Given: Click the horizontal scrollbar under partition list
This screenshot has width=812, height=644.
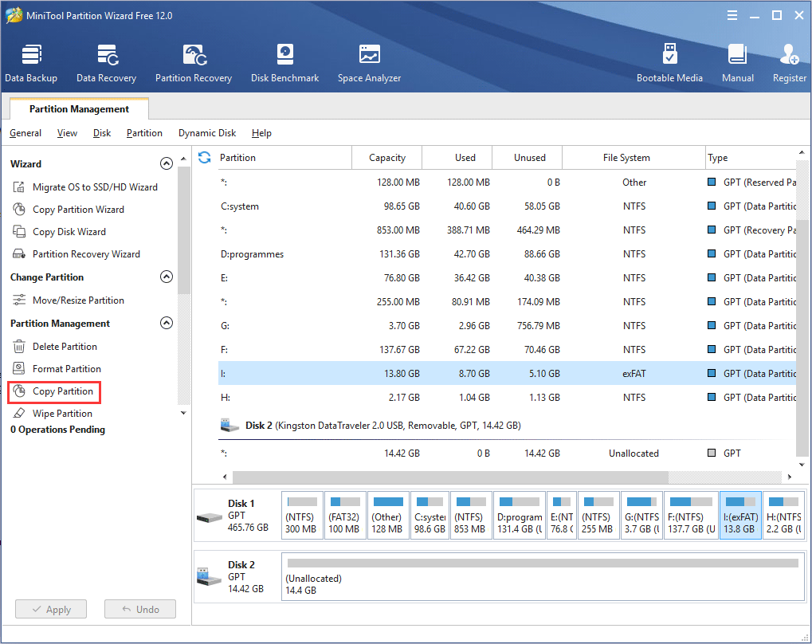Looking at the screenshot, I should [x=446, y=477].
